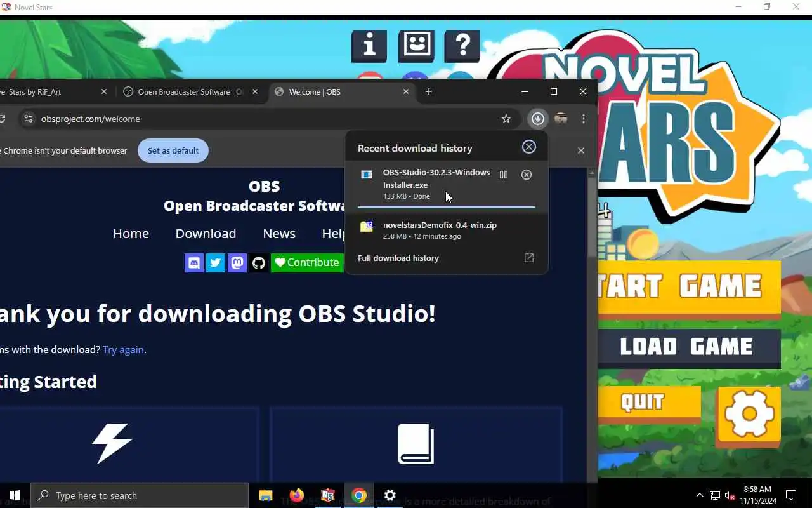This screenshot has height=508, width=812.
Task: Open OBS Mastodon icon link
Action: click(x=237, y=262)
